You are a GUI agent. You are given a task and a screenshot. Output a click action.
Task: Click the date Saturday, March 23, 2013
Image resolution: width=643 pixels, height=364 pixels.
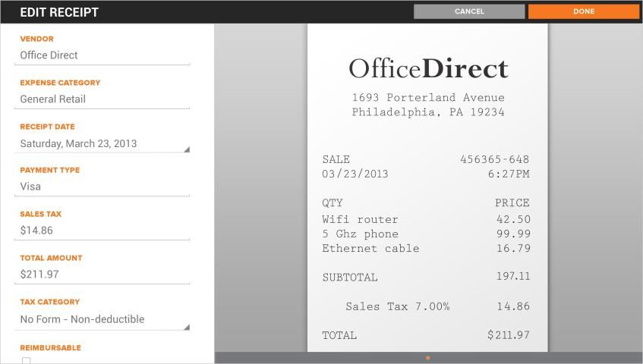click(x=78, y=143)
